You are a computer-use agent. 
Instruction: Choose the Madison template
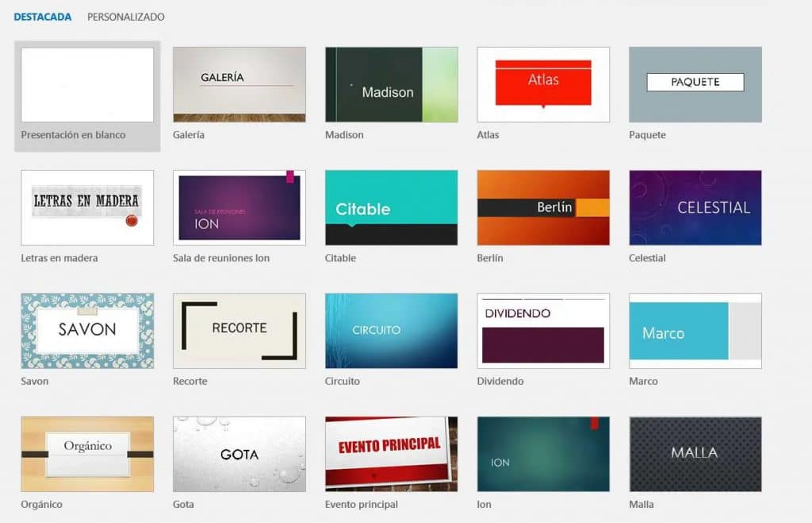(x=390, y=84)
